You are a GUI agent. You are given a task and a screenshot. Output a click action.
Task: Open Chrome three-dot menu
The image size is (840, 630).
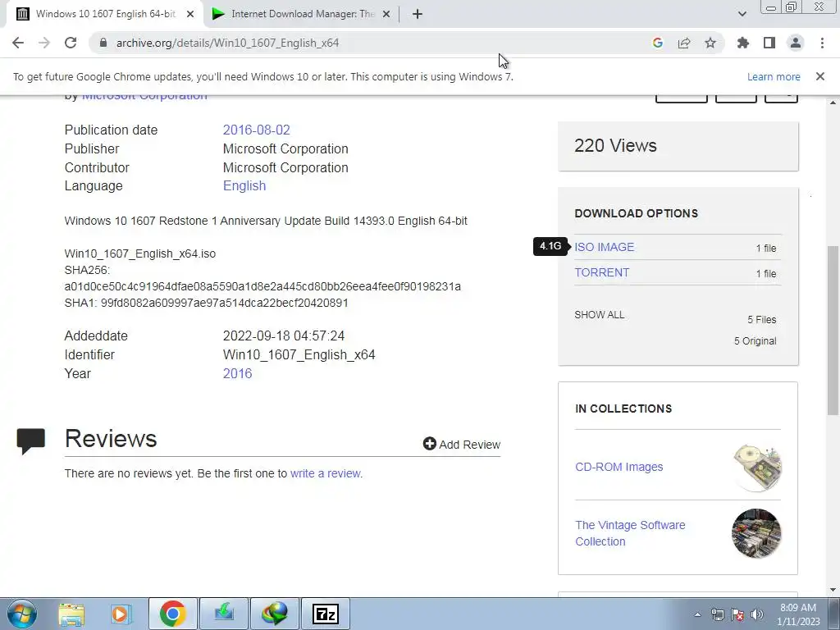822,43
